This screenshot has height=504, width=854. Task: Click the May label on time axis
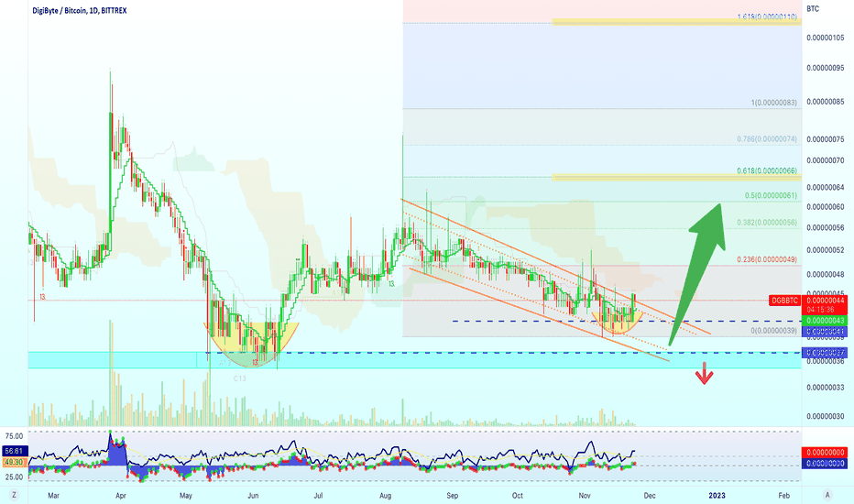[186, 495]
